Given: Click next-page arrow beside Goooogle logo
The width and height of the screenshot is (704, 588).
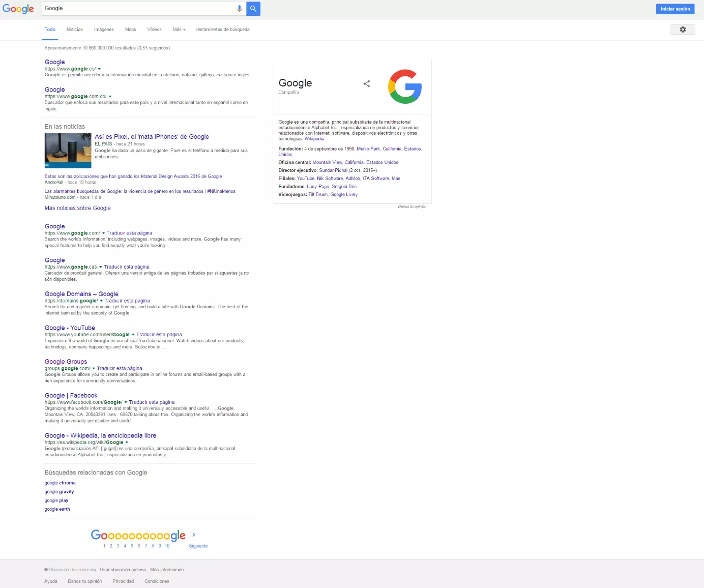Looking at the screenshot, I should point(194,535).
